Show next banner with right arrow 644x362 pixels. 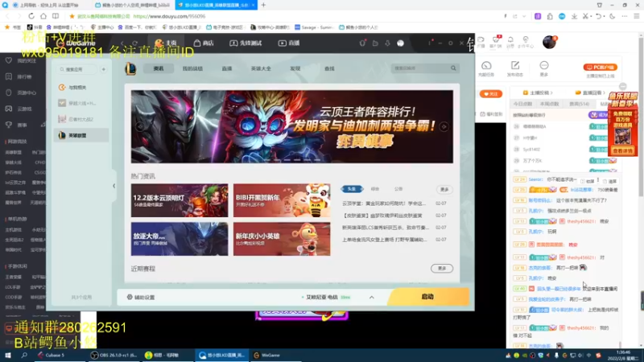[x=444, y=127]
